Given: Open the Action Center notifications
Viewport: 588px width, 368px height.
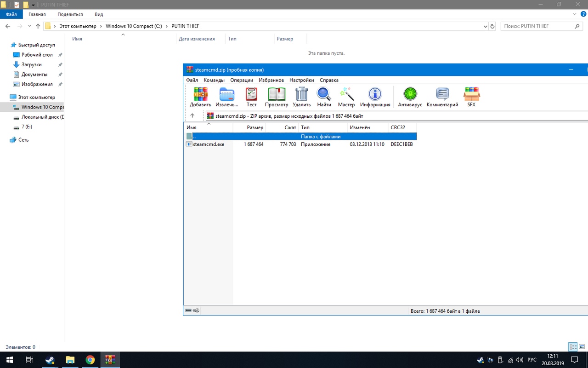Looking at the screenshot, I should coord(574,360).
